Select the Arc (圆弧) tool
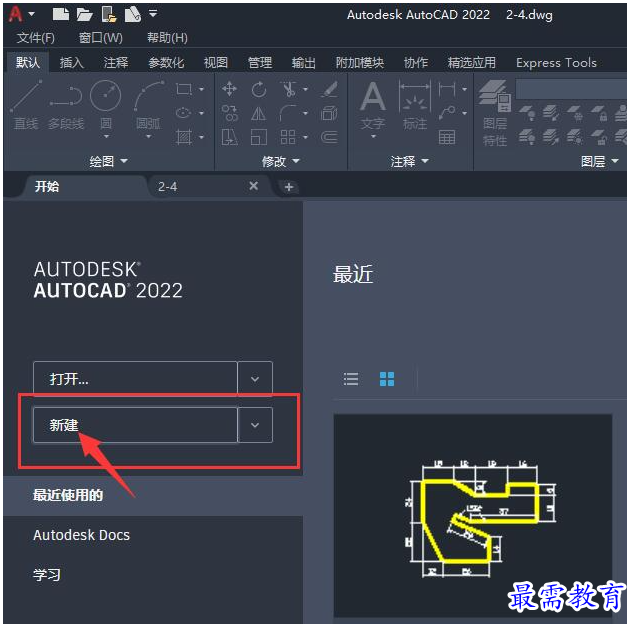This screenshot has width=632, height=628. [x=148, y=104]
